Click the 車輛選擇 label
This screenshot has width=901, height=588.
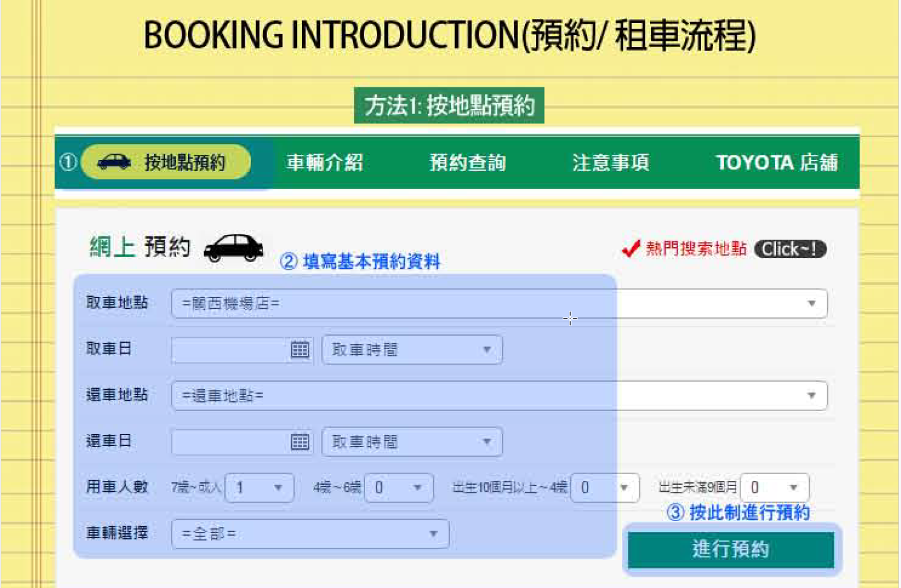pos(117,533)
